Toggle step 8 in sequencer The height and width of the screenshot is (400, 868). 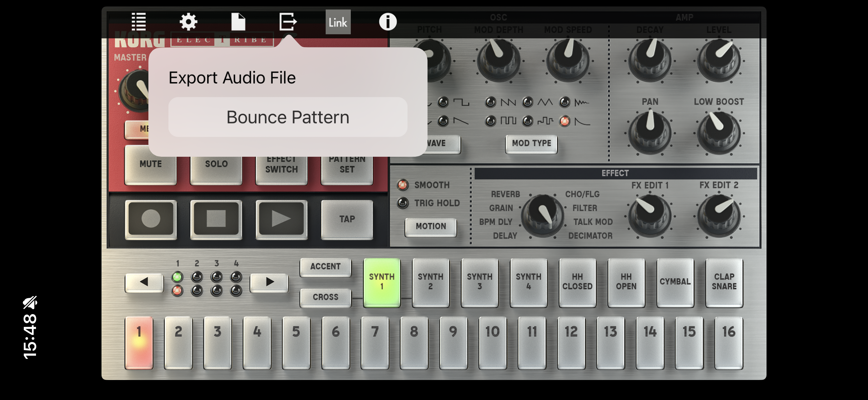point(414,343)
